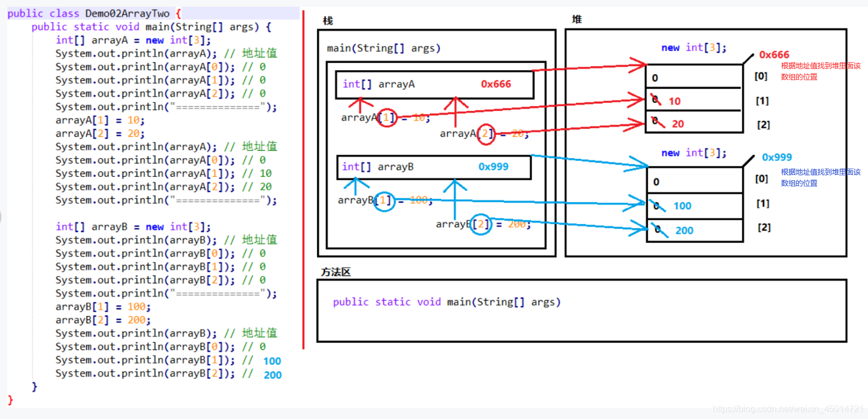Screen dimensions: 868x419
Task: Click println(arrayB[2]) line commented '// 0'
Action: [x=161, y=280]
